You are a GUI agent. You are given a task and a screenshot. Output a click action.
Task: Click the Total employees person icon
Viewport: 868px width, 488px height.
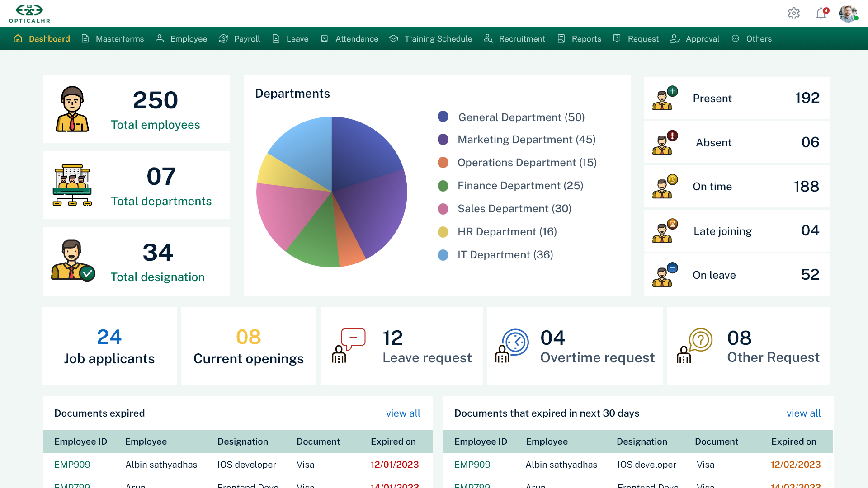(72, 109)
